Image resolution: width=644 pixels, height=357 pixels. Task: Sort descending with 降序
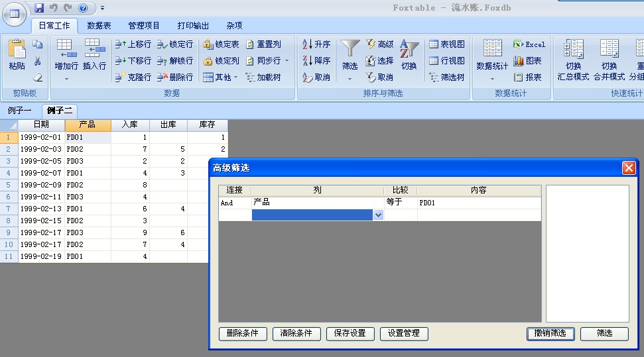(x=316, y=61)
